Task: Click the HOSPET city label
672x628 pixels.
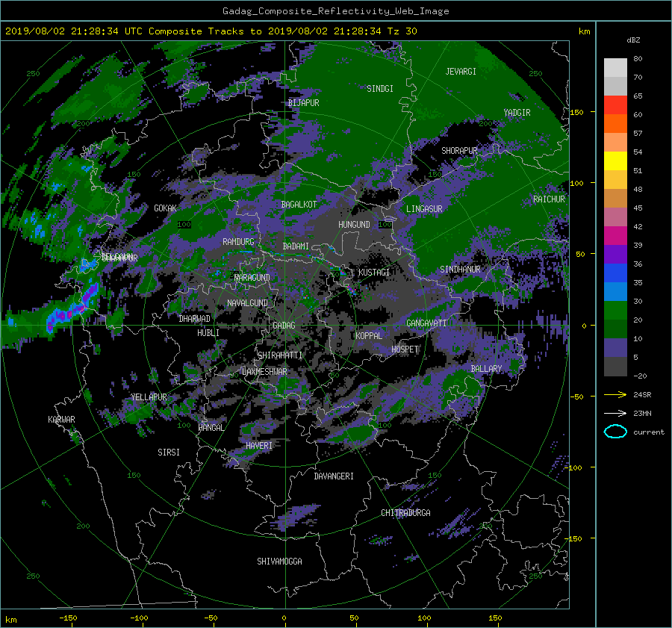Action: click(405, 349)
